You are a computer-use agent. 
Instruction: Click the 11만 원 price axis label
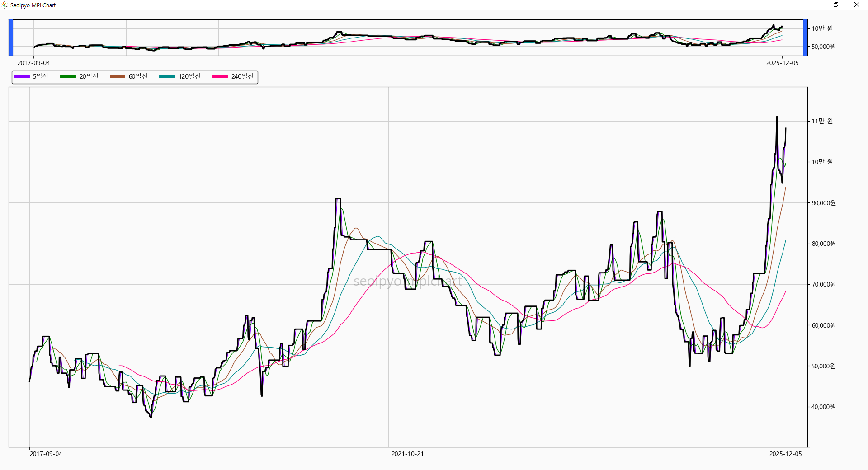[822, 121]
